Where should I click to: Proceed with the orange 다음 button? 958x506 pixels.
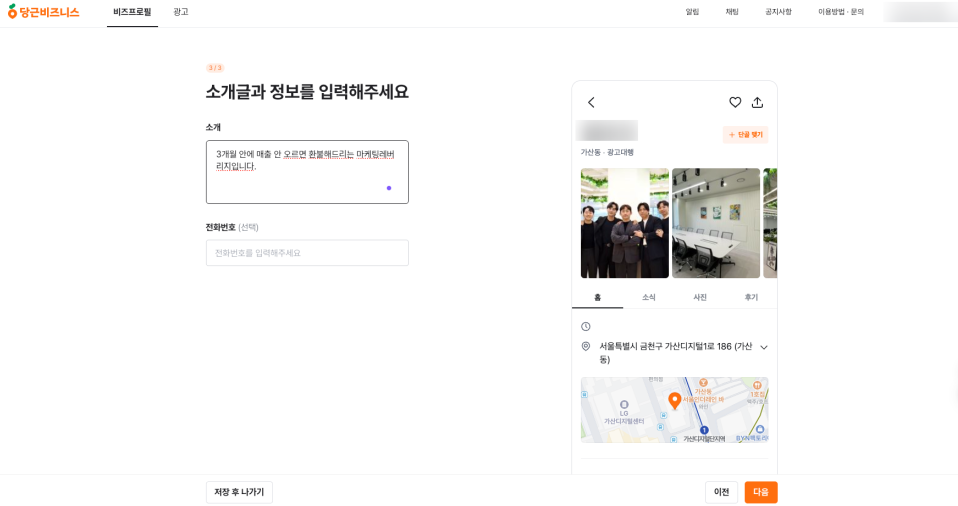[761, 492]
